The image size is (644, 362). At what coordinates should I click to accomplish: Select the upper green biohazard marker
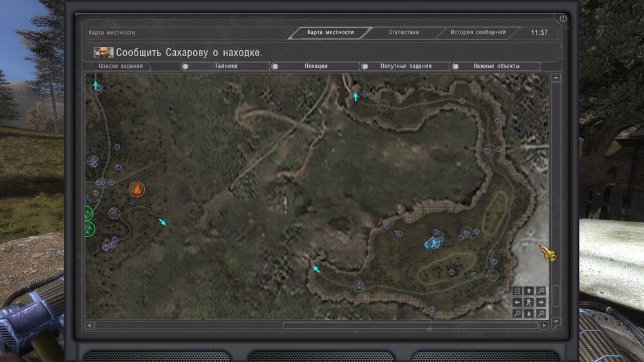pos(88,213)
